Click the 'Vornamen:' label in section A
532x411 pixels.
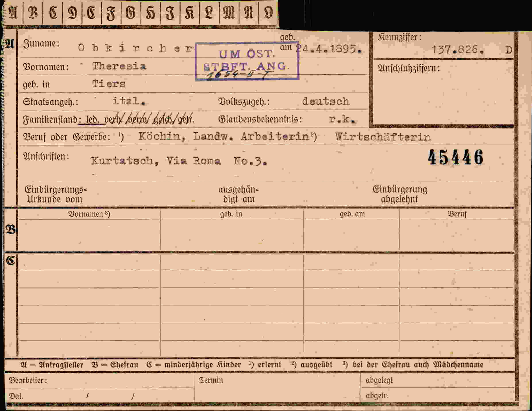coord(46,67)
